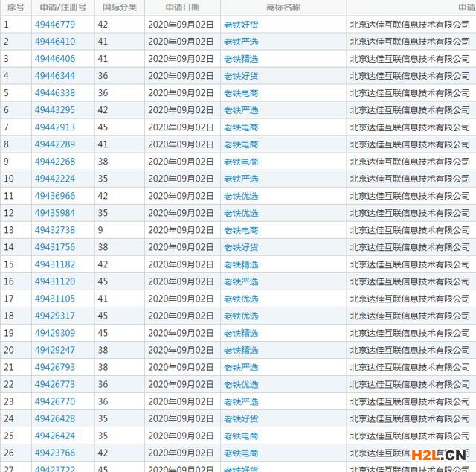
Task: Click 老铁好货 trademark in row 14
Action: click(241, 247)
